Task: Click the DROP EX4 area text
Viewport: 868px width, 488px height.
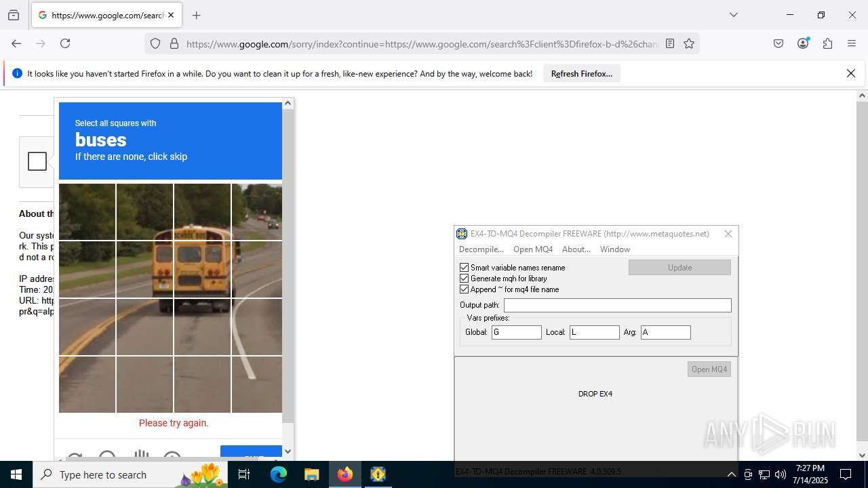Action: (x=595, y=394)
